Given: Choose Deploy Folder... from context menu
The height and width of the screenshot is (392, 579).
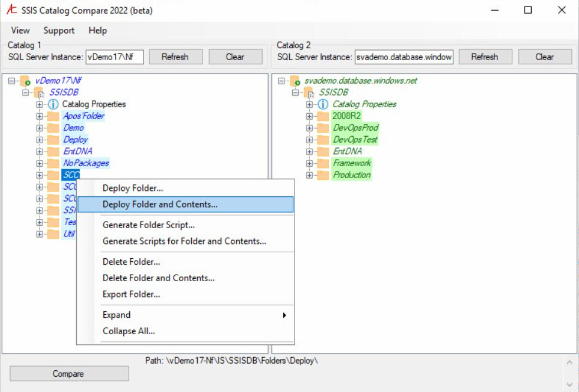Looking at the screenshot, I should pos(185,188).
